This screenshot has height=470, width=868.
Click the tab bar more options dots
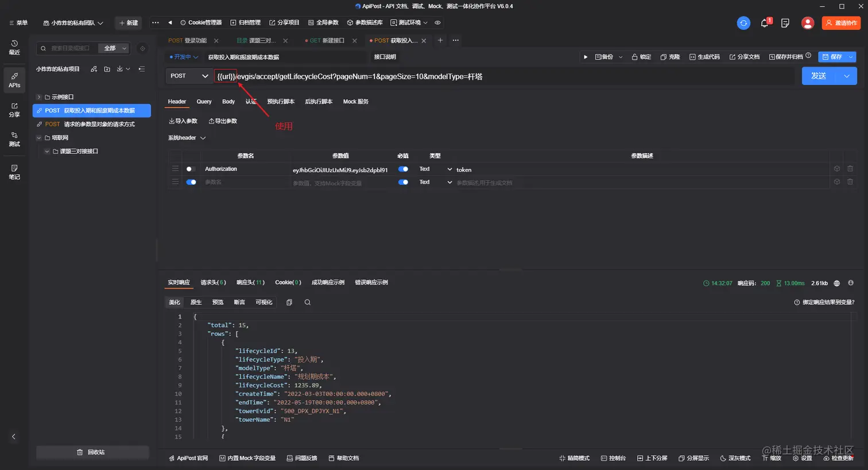[x=456, y=40]
